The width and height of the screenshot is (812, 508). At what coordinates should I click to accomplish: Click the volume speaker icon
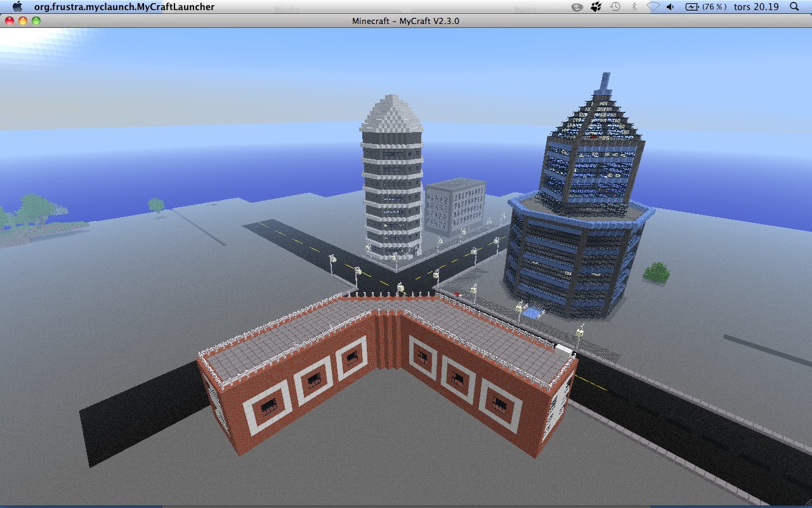pyautogui.click(x=669, y=6)
